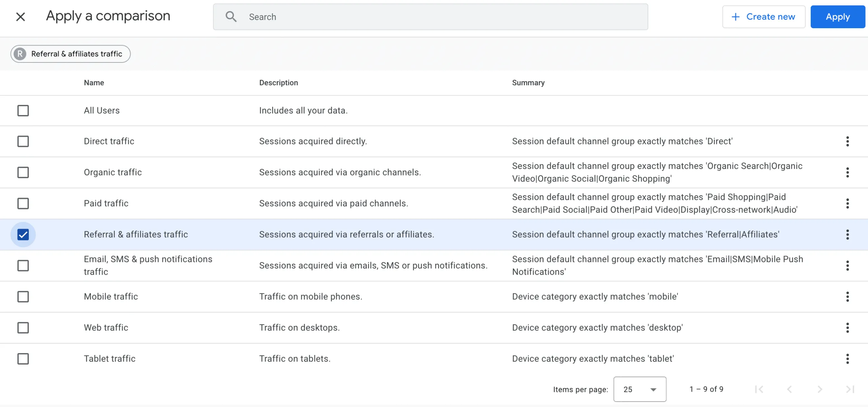This screenshot has height=407, width=868.
Task: Open more options for Organic traffic row
Action: click(847, 172)
